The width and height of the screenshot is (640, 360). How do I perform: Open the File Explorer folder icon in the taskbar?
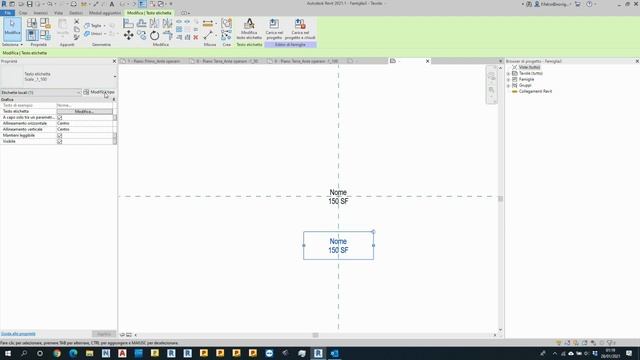pyautogui.click(x=89, y=353)
